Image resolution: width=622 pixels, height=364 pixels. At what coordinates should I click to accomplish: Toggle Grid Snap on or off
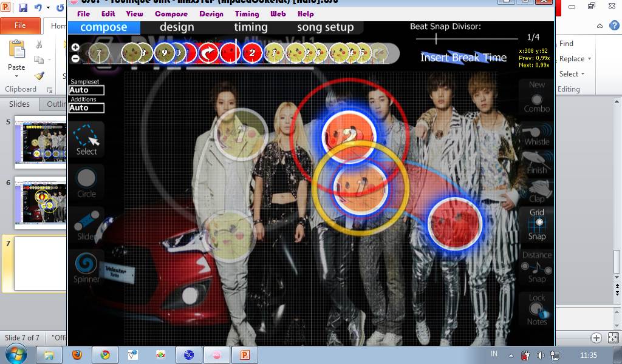(x=536, y=224)
